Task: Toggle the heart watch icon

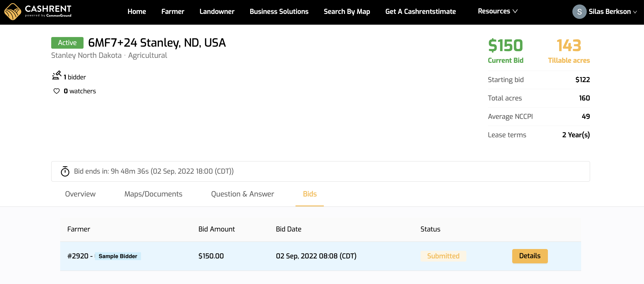Action: pyautogui.click(x=57, y=91)
